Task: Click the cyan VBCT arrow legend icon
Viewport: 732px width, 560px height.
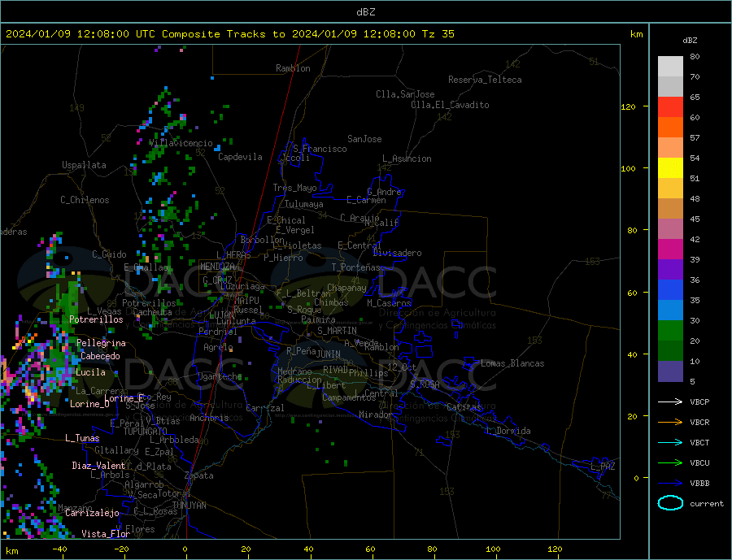Action: click(x=670, y=442)
